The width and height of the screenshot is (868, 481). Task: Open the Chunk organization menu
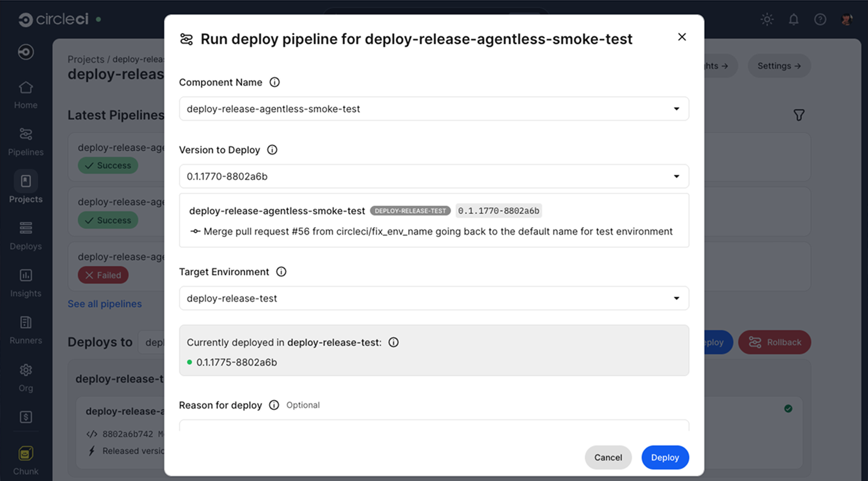25,454
